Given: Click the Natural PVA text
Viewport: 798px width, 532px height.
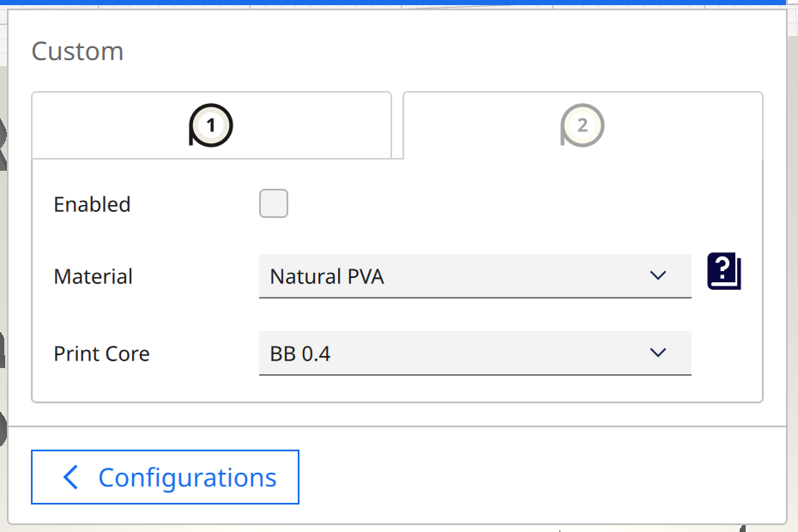Looking at the screenshot, I should click(327, 277).
